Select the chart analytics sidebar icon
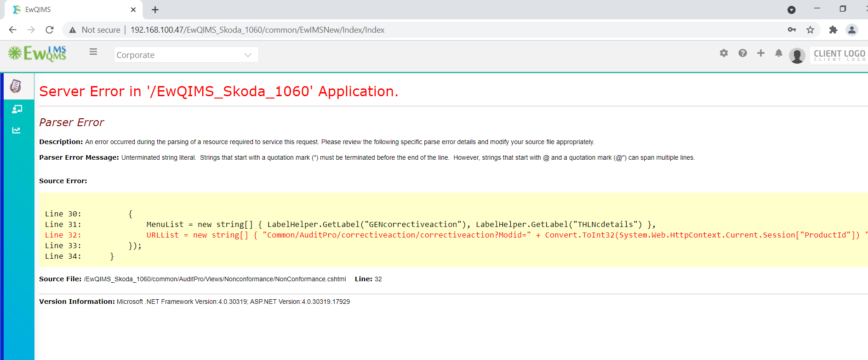This screenshot has height=360, width=868. 16,130
